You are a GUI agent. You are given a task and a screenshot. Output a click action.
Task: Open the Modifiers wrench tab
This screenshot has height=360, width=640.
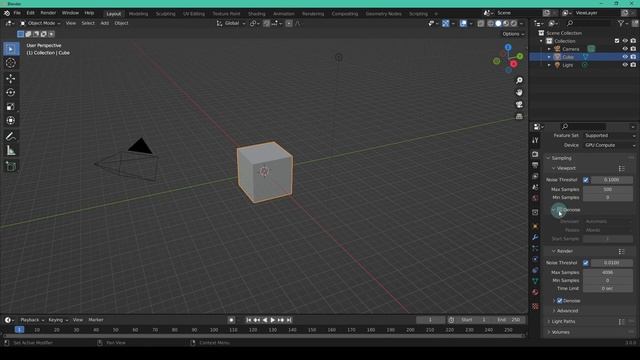point(535,237)
